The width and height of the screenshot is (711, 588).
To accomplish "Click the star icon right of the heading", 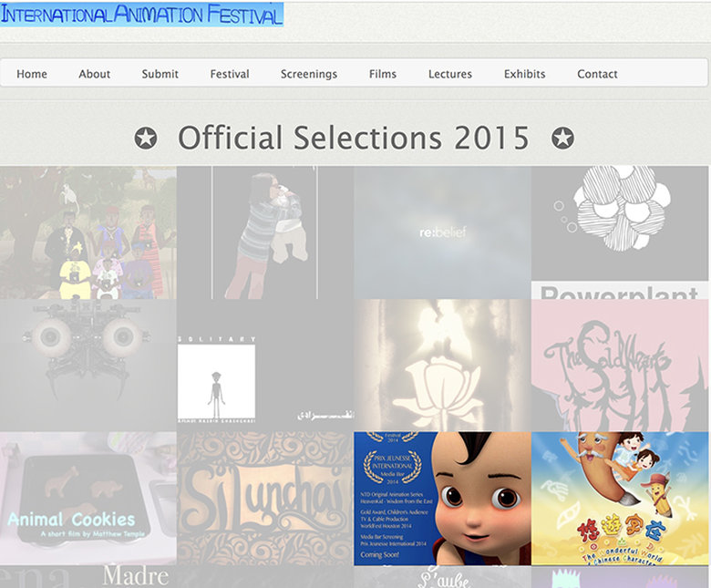I will point(562,139).
